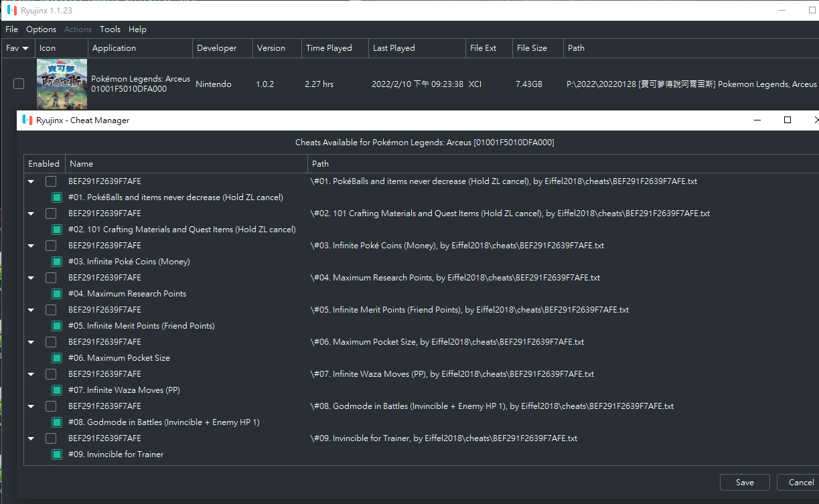
Task: Collapse group containing #02 Crafting Materials cheat
Action: pyautogui.click(x=31, y=214)
